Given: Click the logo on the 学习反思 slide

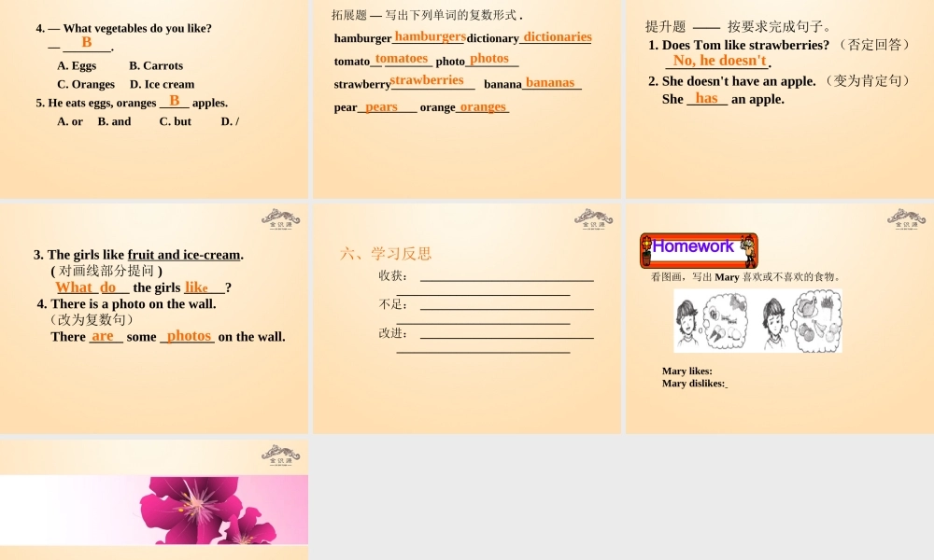Looking at the screenshot, I should coord(593,217).
